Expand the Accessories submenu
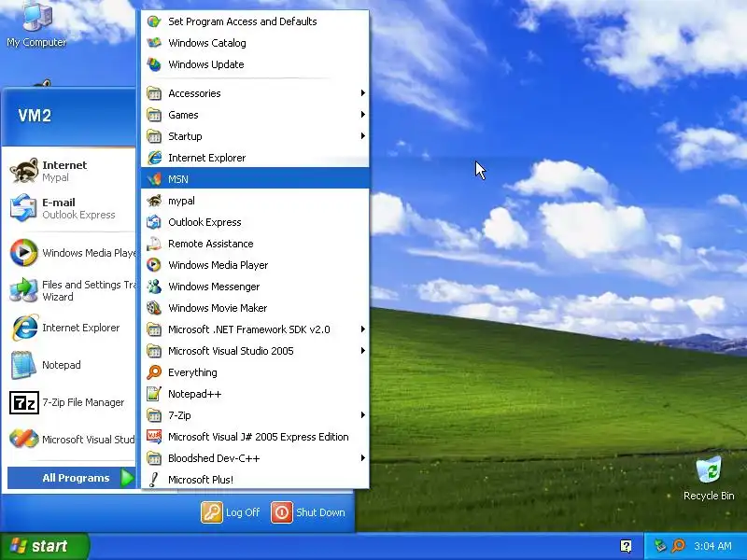Image resolution: width=747 pixels, height=560 pixels. pos(255,93)
